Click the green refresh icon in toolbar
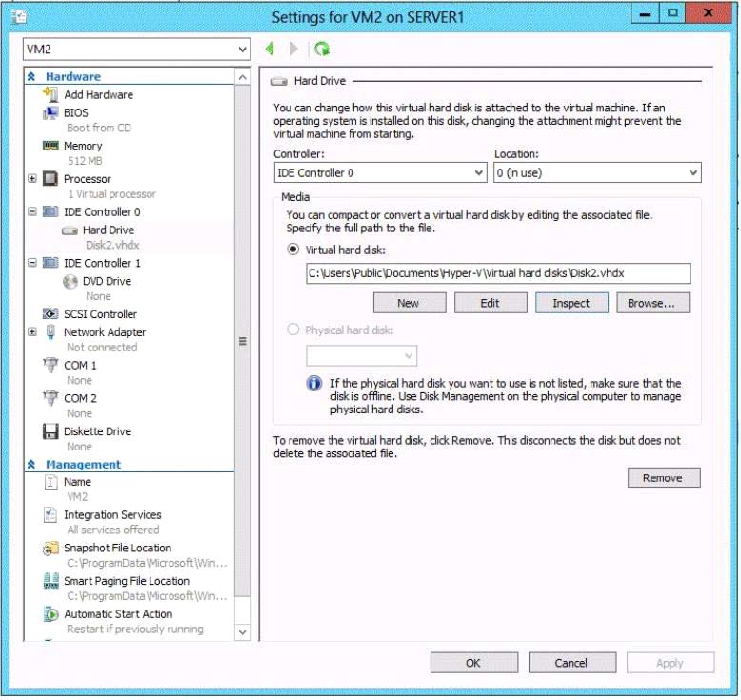The image size is (741, 700). pyautogui.click(x=322, y=49)
